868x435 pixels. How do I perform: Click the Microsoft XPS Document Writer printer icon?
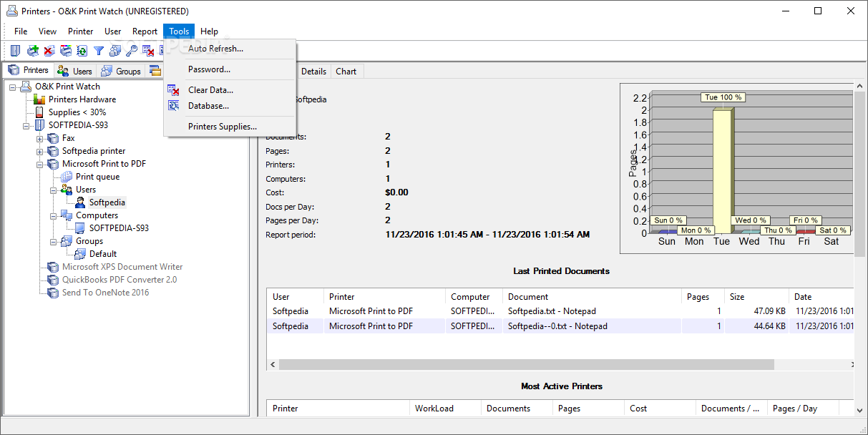53,267
